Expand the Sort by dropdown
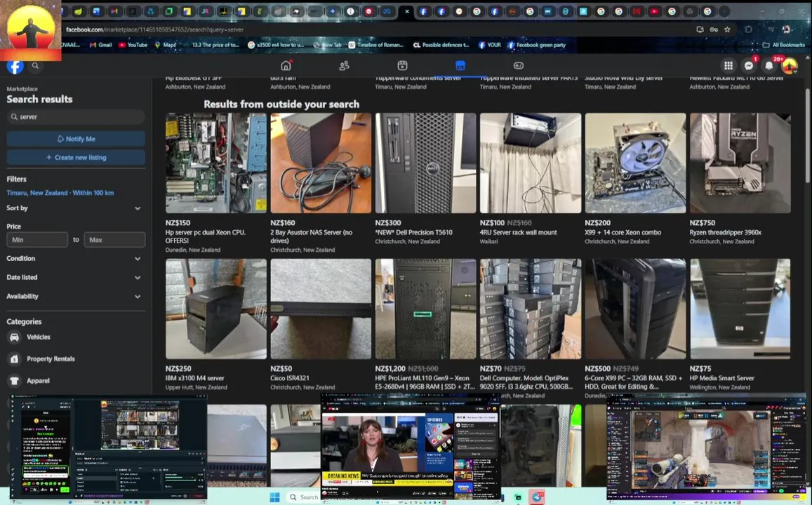The image size is (812, 505). tap(74, 208)
